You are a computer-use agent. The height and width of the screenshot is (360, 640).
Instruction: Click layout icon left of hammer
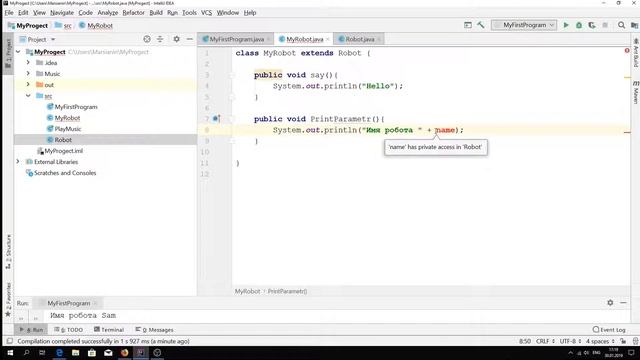[468, 25]
